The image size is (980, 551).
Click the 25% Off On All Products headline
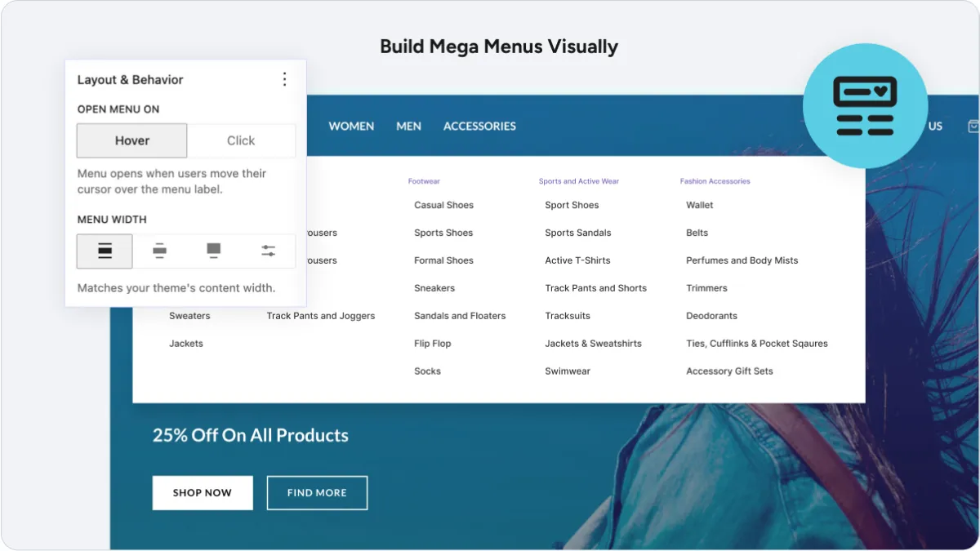click(251, 435)
